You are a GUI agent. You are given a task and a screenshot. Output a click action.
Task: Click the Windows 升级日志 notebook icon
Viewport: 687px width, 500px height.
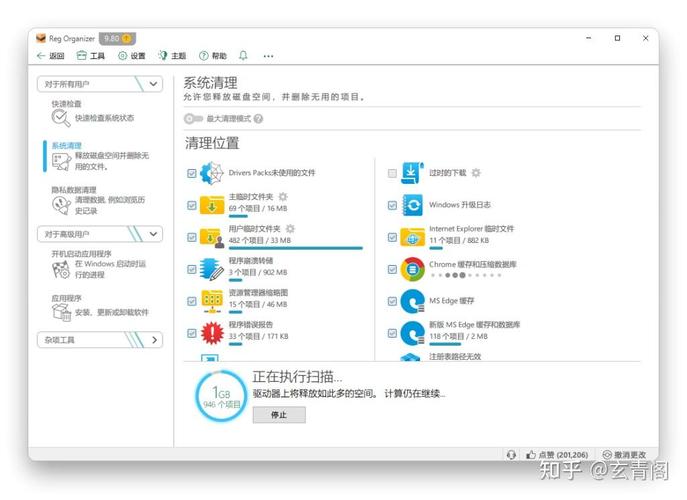[x=413, y=205]
